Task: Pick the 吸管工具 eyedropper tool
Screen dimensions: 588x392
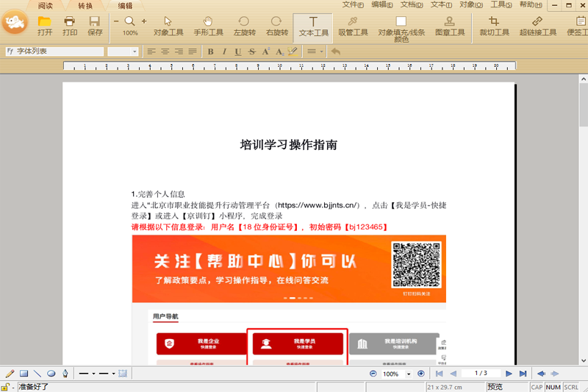Action: point(353,26)
